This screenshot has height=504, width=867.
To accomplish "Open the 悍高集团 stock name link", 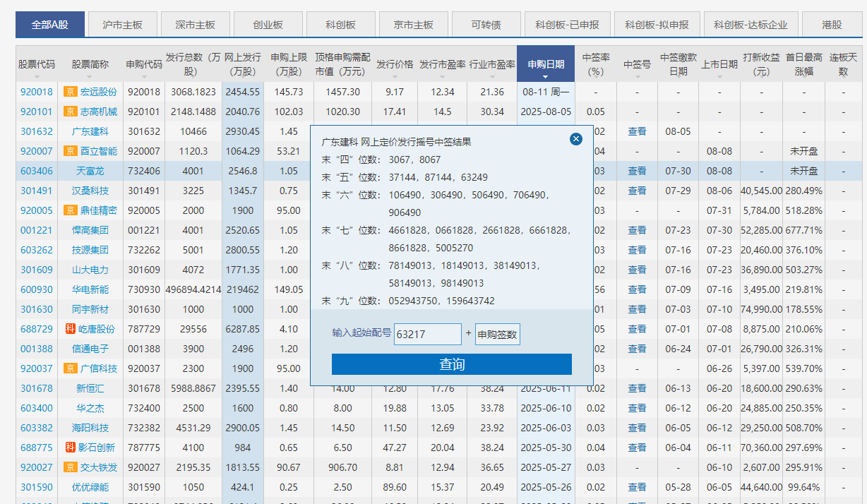I will (90, 230).
